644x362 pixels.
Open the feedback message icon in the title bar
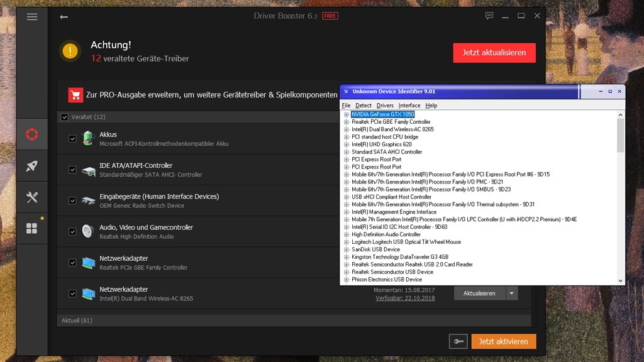(x=489, y=16)
